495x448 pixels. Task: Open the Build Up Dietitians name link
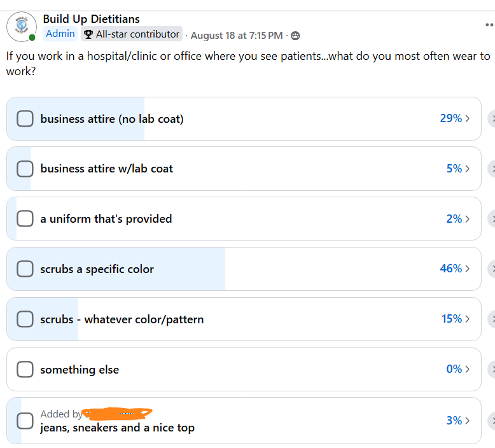coord(91,19)
